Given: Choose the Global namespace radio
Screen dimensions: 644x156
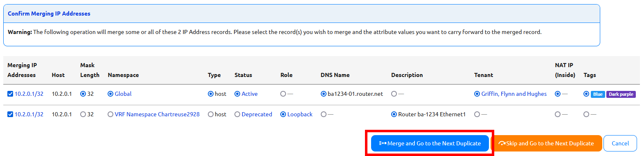Looking at the screenshot, I should click(x=110, y=94).
